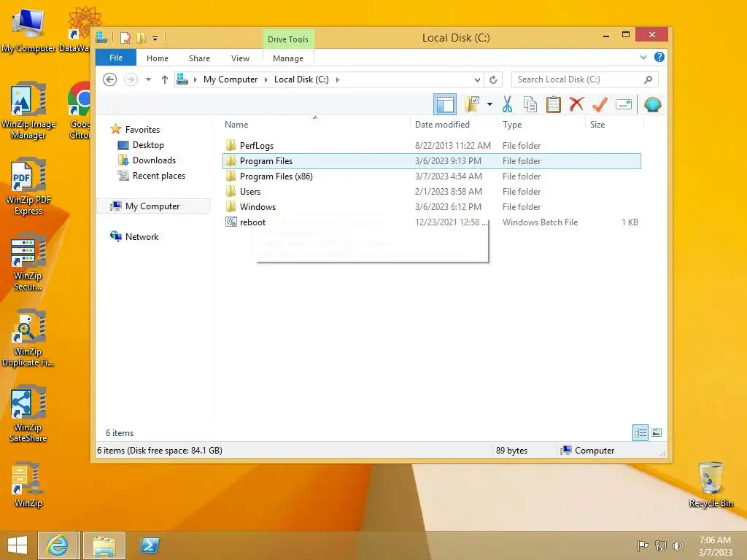Click the quick access Properties icon

coord(125,38)
